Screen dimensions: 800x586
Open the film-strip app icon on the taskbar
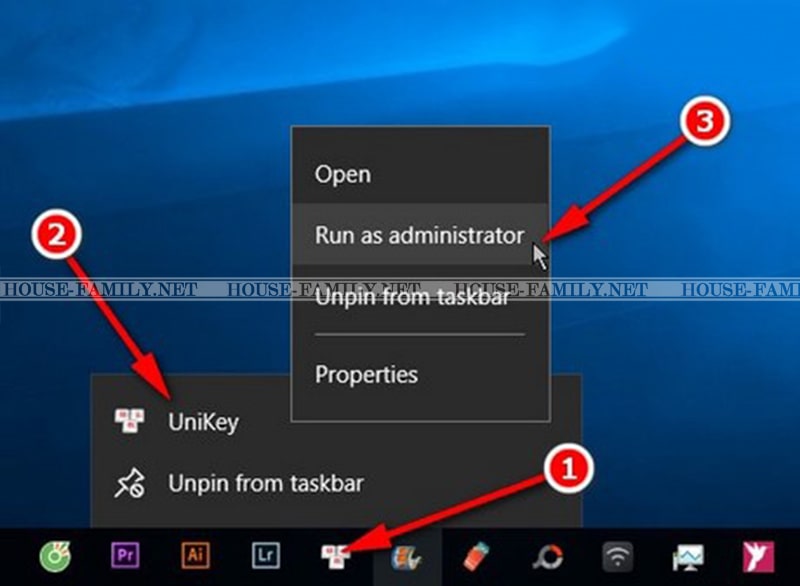407,557
